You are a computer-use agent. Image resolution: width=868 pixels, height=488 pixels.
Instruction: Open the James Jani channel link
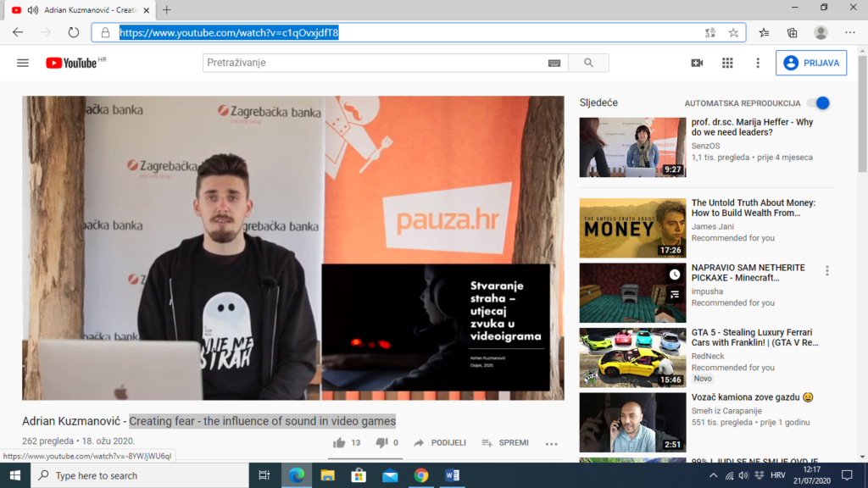(x=712, y=226)
